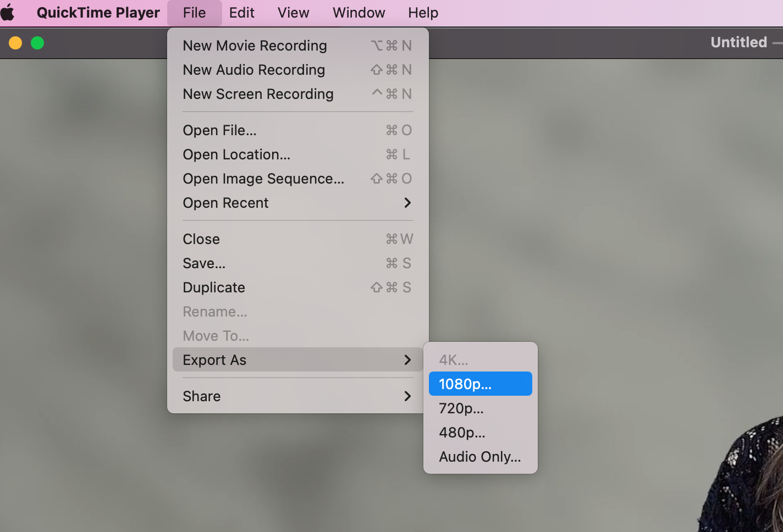783x532 pixels.
Task: Open the Window menu
Action: 359,13
